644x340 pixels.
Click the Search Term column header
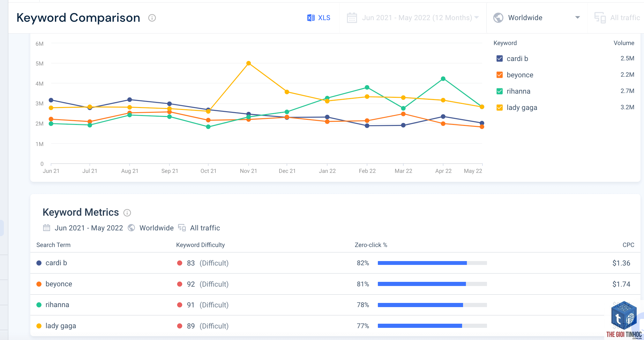coord(53,245)
